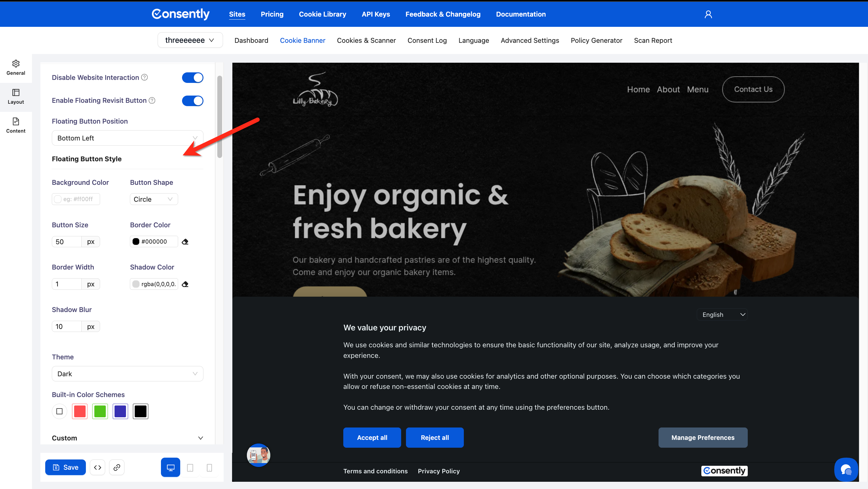Click the Button Size input field
868x489 pixels.
click(x=67, y=241)
